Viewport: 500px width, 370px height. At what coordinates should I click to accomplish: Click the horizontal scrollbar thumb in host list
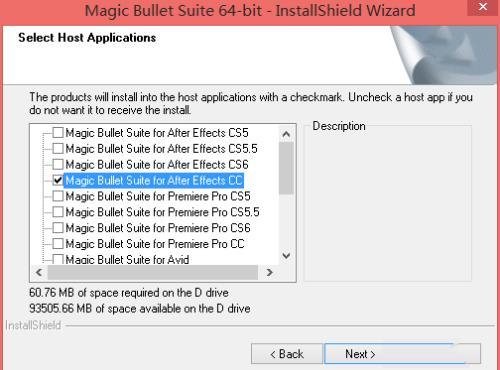(x=153, y=272)
